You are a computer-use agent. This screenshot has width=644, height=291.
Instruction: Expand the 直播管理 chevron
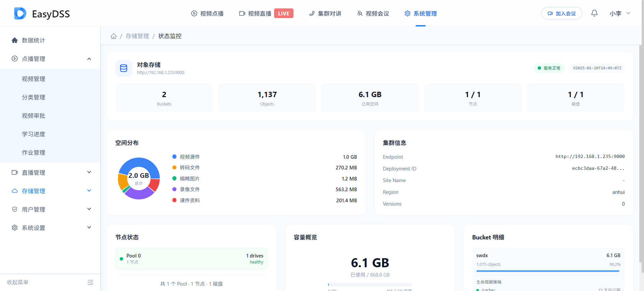89,172
